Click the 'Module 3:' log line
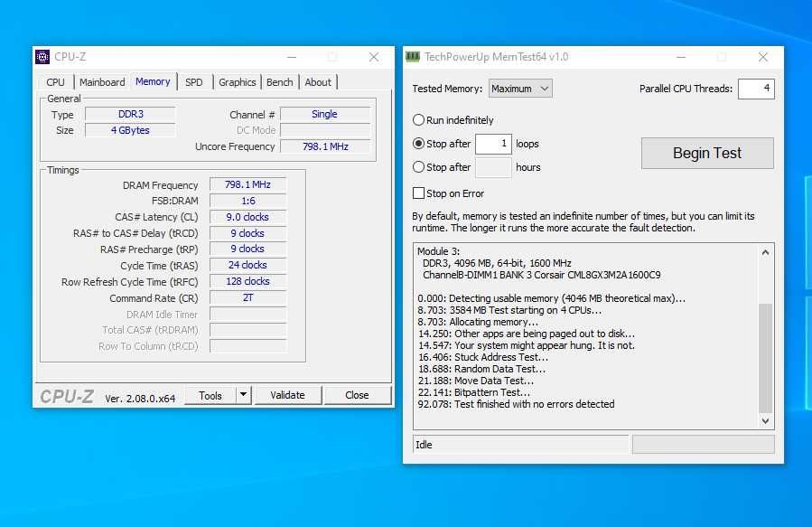This screenshot has height=527, width=812. tap(439, 251)
